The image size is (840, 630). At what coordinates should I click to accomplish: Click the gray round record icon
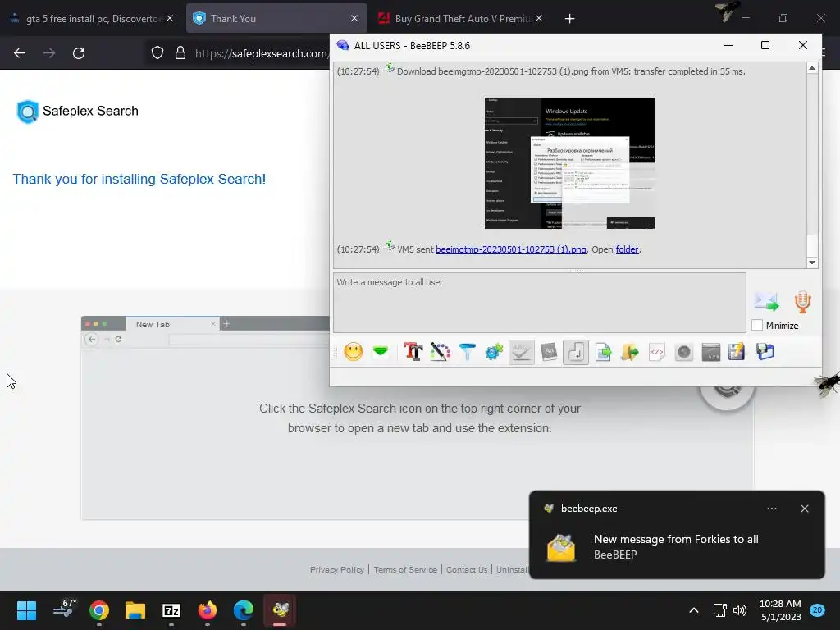tap(684, 352)
